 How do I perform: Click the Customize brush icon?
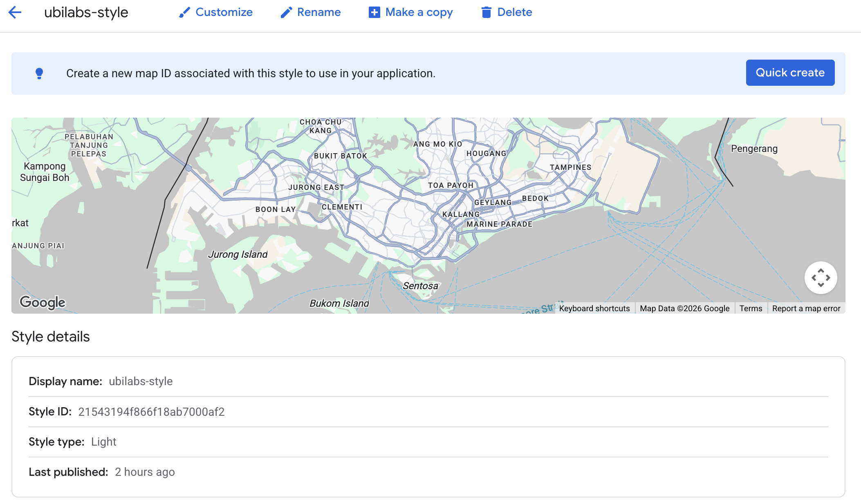[184, 12]
